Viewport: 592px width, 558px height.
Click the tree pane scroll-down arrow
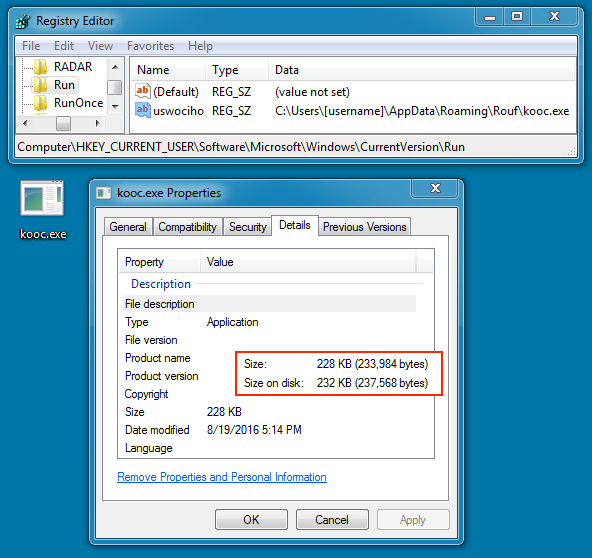tap(115, 107)
